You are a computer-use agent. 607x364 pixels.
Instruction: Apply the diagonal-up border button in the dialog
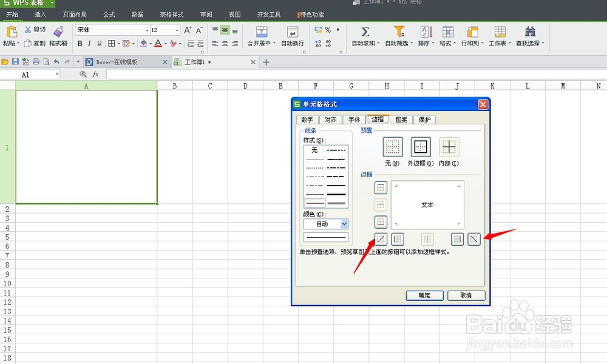coord(381,239)
